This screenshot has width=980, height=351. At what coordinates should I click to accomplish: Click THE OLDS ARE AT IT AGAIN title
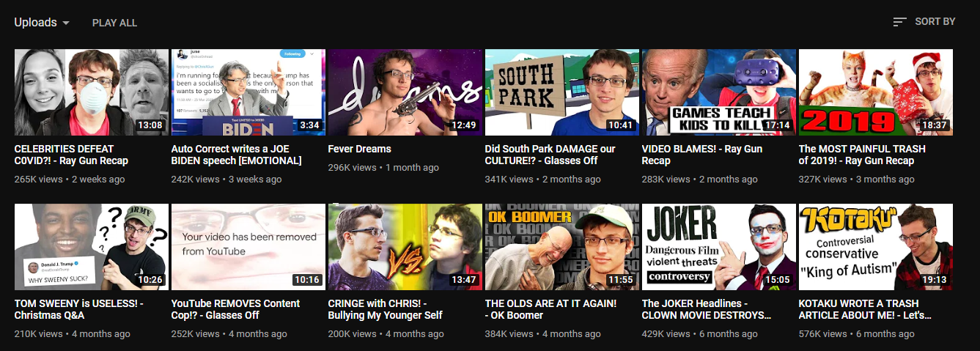coord(551,309)
